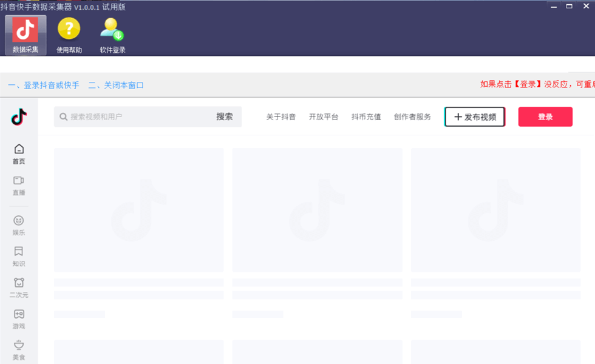Go to 首页 home in sidebar
This screenshot has width=595, height=364.
click(x=19, y=154)
